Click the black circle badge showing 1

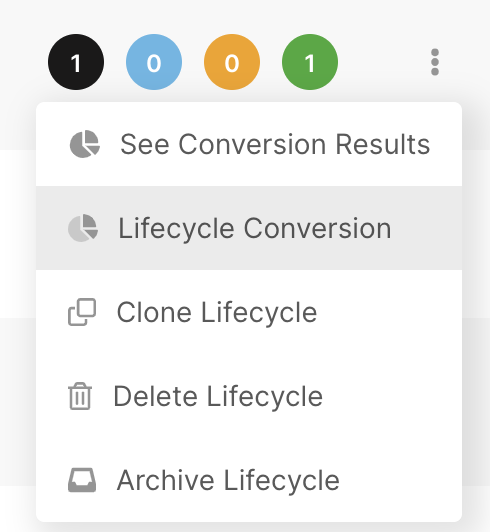[76, 62]
